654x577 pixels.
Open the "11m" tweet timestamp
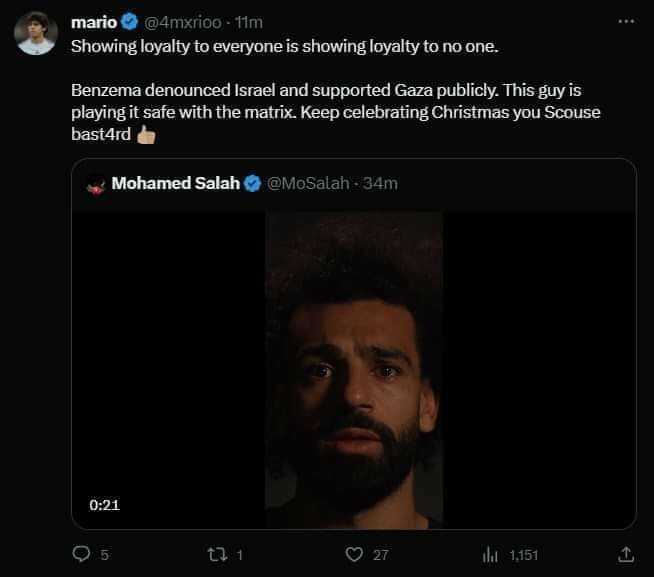coord(250,21)
